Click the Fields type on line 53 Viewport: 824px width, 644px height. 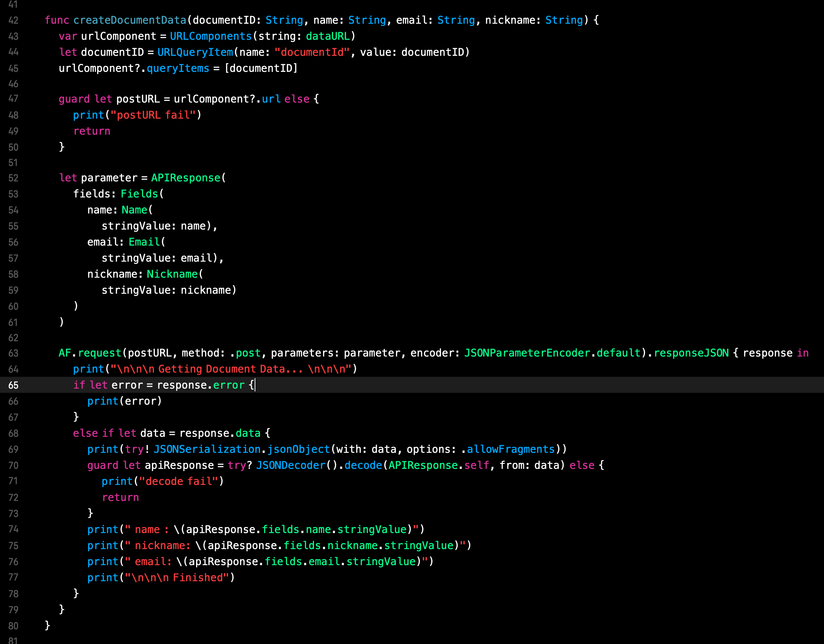click(139, 194)
